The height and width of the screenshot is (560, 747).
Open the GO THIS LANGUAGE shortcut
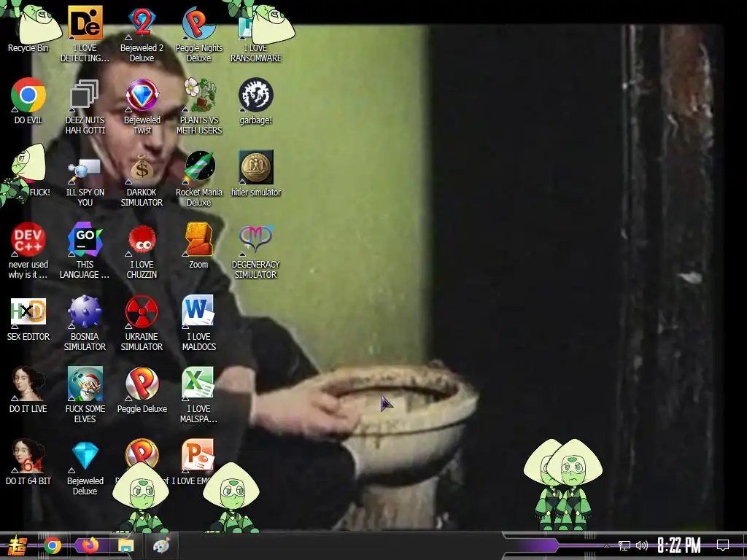tap(85, 251)
